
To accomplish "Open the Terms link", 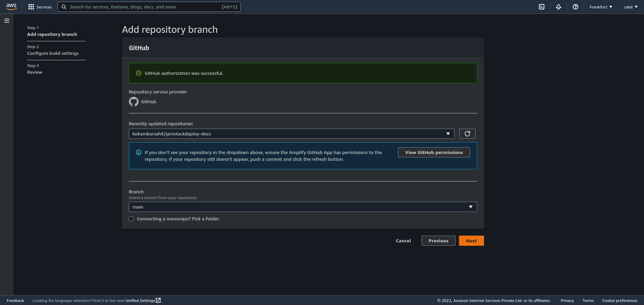I will pos(588,301).
